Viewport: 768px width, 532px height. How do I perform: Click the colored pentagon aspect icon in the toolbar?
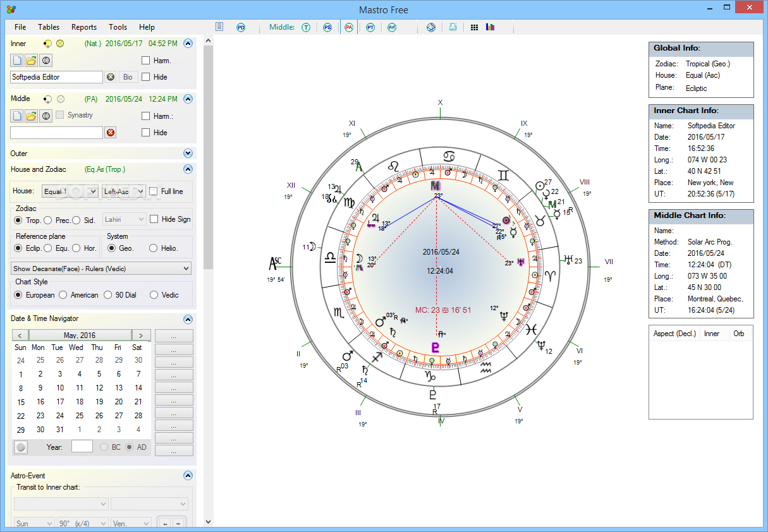tap(431, 27)
